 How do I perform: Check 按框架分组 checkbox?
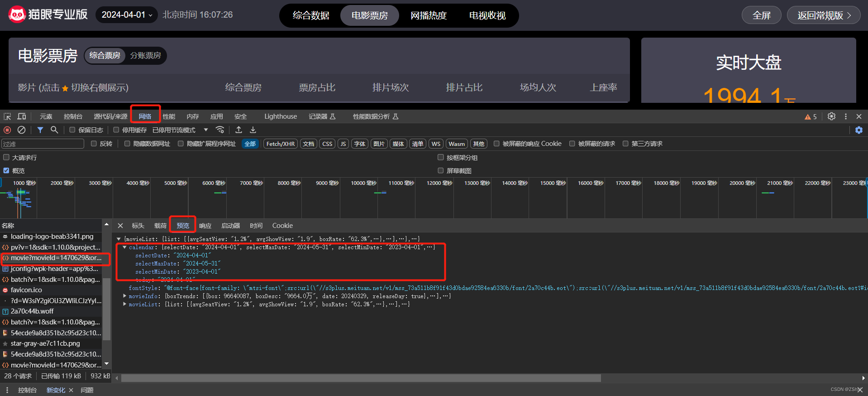(x=440, y=157)
